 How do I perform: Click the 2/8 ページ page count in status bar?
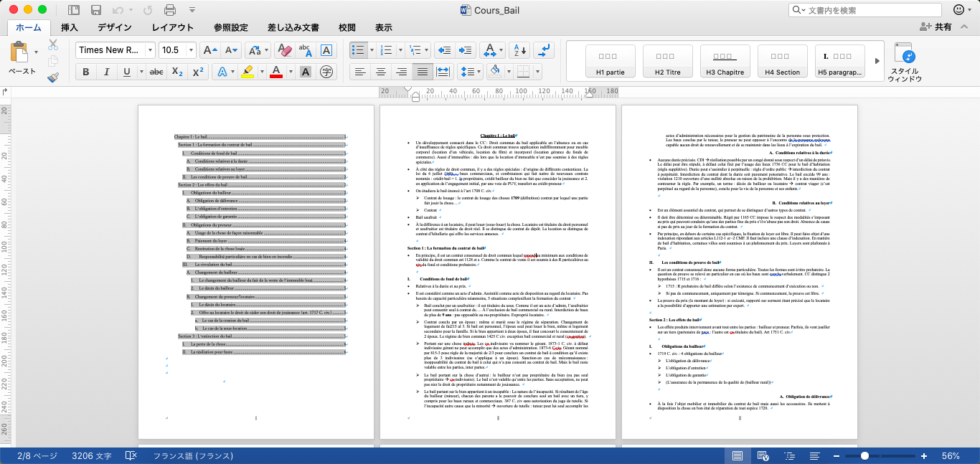(37, 456)
